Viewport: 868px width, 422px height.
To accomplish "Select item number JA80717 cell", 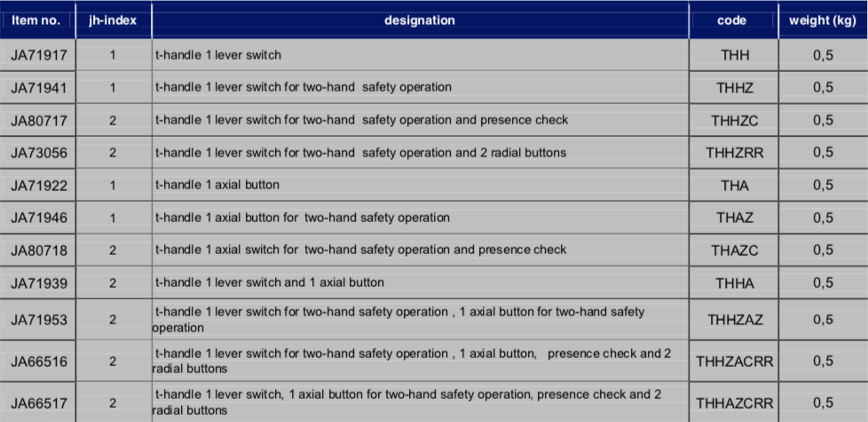I will [37, 120].
